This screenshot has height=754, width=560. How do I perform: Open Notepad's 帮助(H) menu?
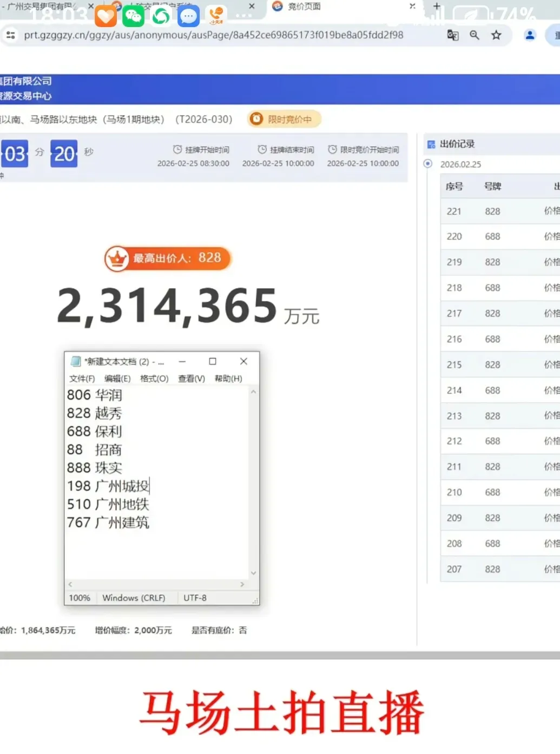point(228,379)
